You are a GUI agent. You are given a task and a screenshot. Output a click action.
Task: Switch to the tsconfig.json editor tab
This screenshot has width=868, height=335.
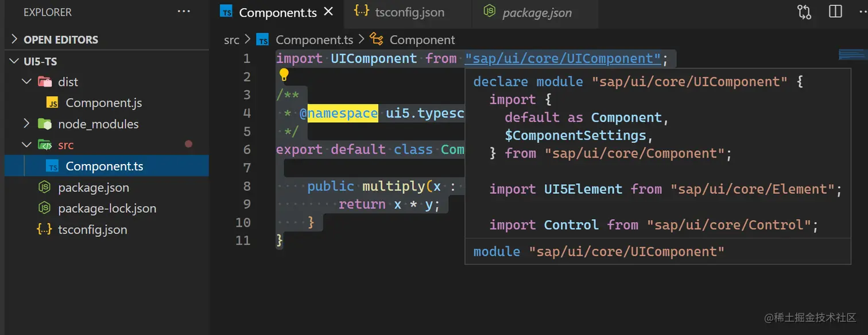point(408,13)
